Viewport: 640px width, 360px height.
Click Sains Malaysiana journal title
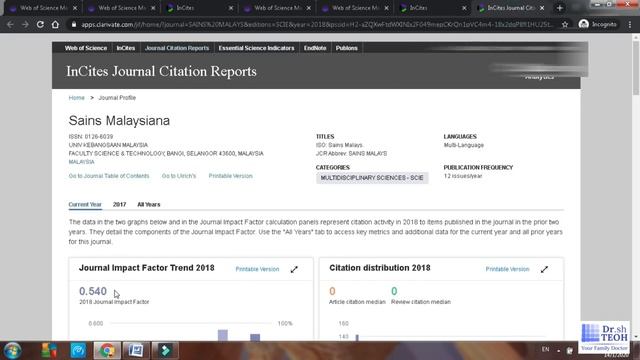point(119,121)
